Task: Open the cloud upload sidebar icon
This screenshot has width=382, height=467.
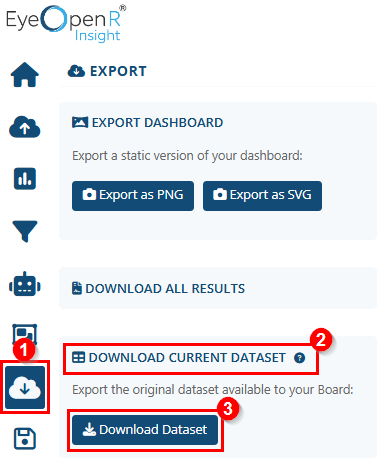Action: coord(25,127)
